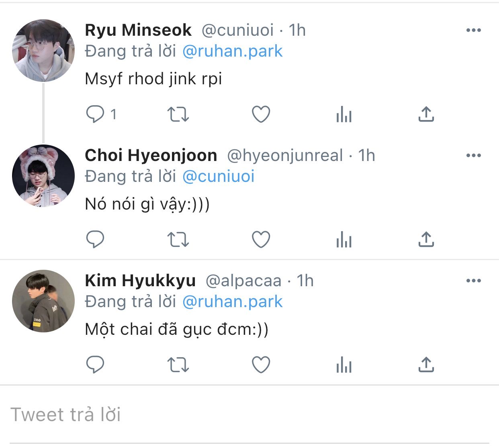
Task: Open Ryu Minseok's profile picture
Action: click(x=43, y=51)
